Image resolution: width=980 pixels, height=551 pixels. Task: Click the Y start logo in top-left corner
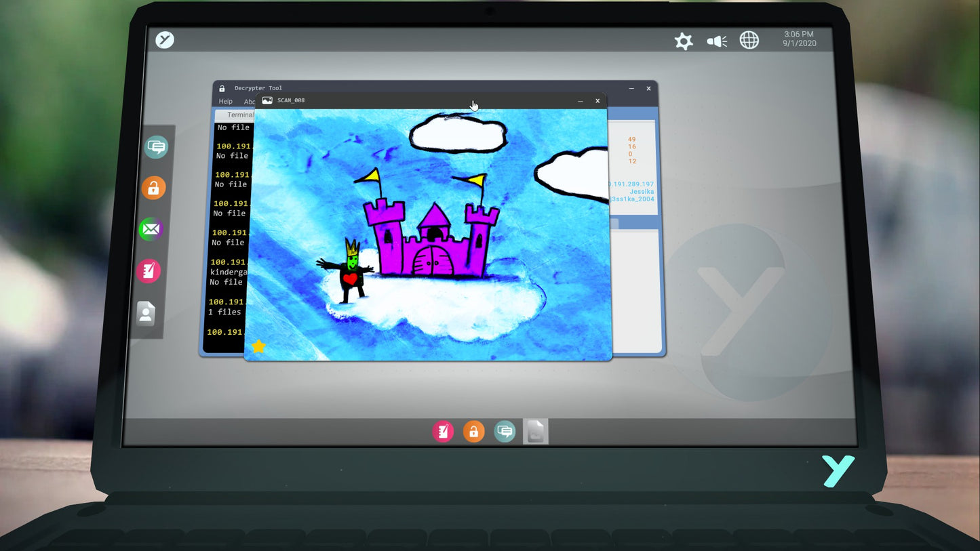(x=165, y=40)
